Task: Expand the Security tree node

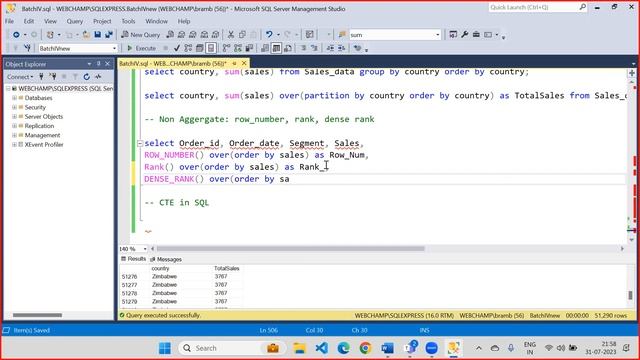Action: [14, 107]
